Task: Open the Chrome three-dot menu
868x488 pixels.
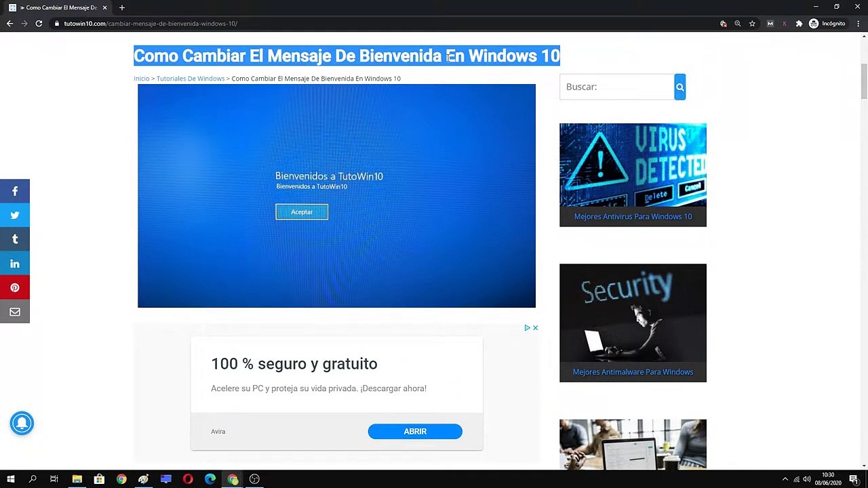Action: point(858,24)
